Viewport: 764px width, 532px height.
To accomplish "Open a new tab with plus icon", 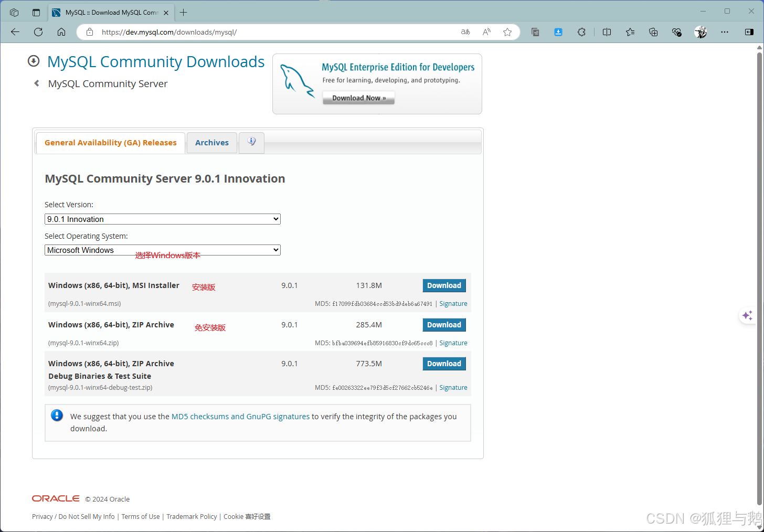I will click(183, 13).
